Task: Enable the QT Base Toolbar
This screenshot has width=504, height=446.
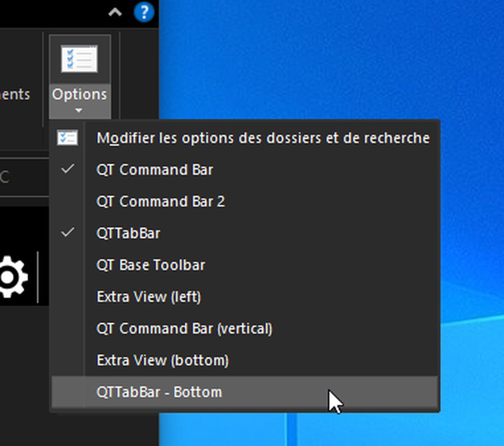Action: pos(150,265)
